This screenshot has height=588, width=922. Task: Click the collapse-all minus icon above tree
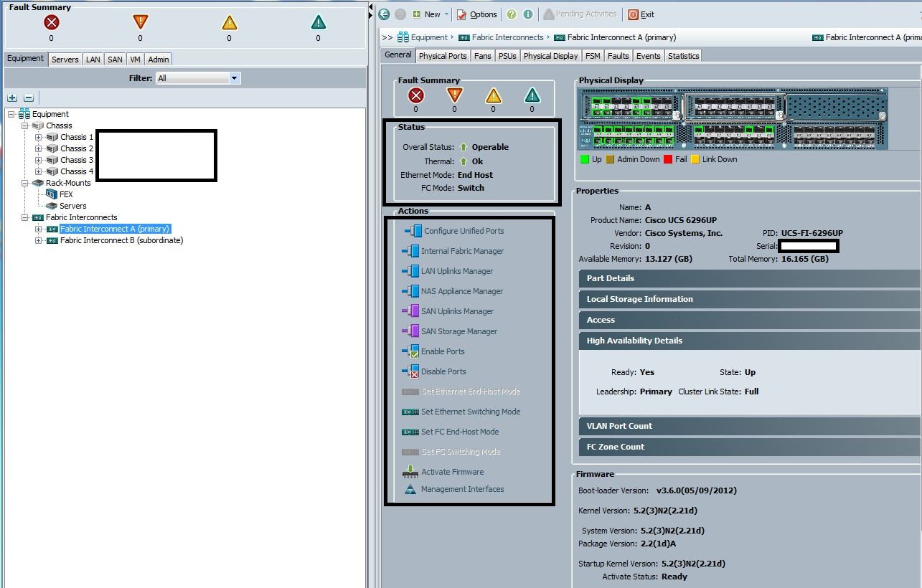coord(29,98)
